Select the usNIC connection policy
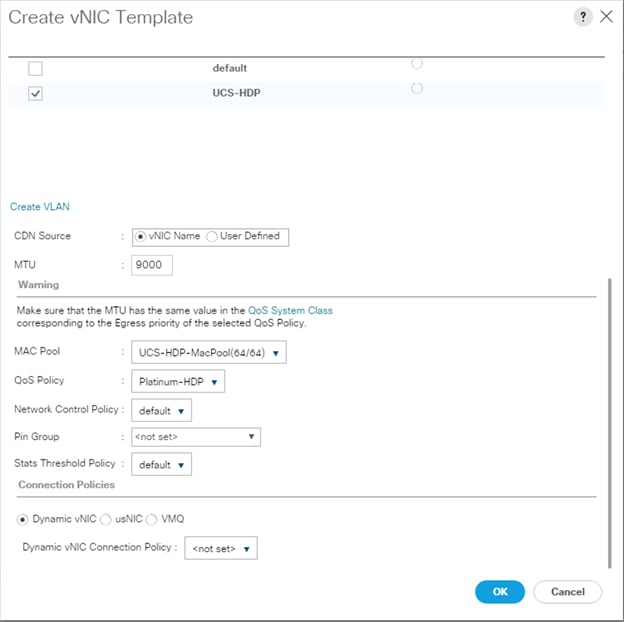Screen dimensions: 624x622 point(105,520)
